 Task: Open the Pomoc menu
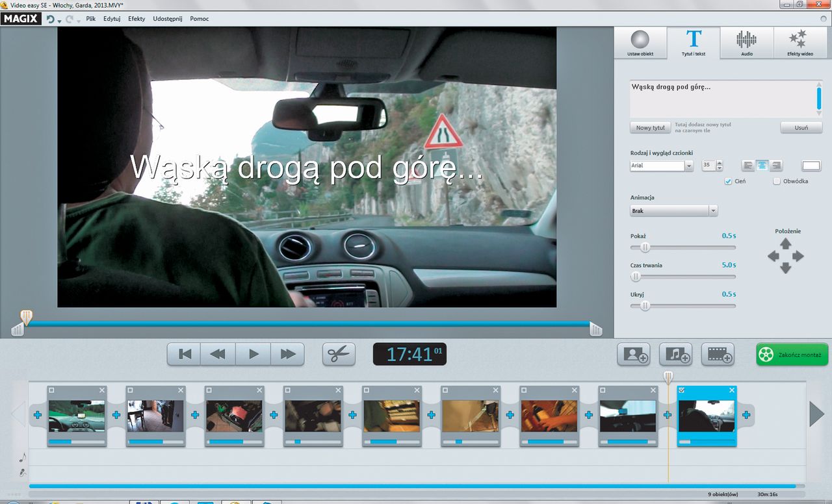click(x=200, y=19)
